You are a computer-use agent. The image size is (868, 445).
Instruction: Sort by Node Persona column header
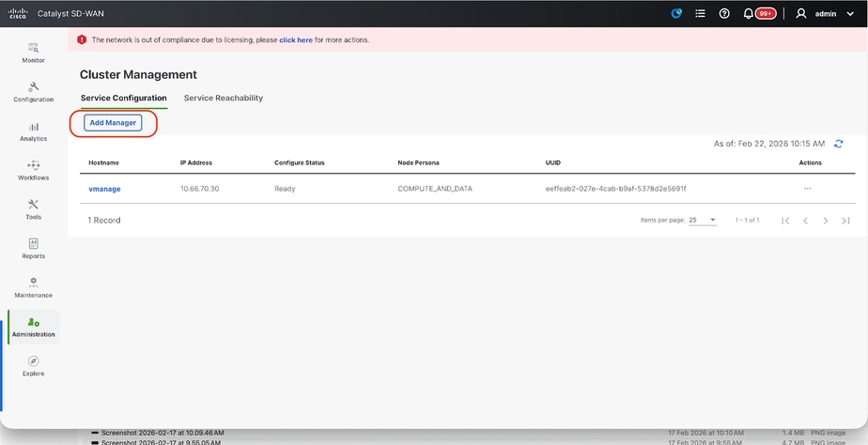pos(419,162)
